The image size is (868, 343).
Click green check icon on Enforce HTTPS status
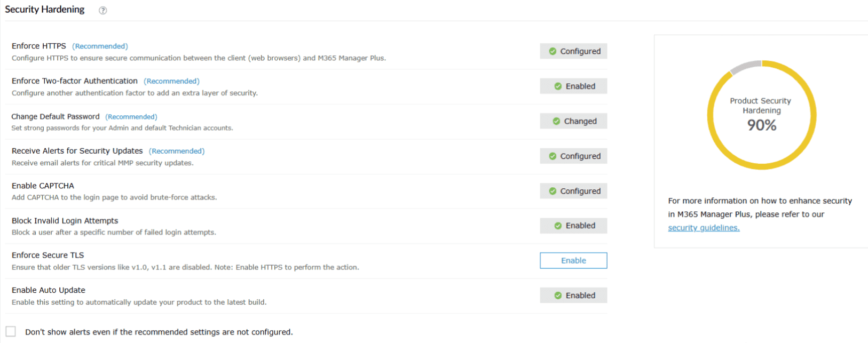pyautogui.click(x=553, y=51)
